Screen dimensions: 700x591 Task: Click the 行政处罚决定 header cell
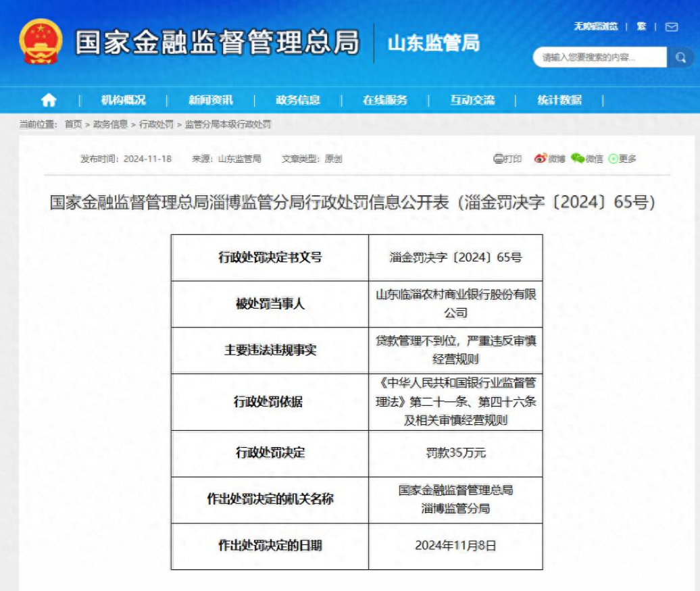click(270, 453)
